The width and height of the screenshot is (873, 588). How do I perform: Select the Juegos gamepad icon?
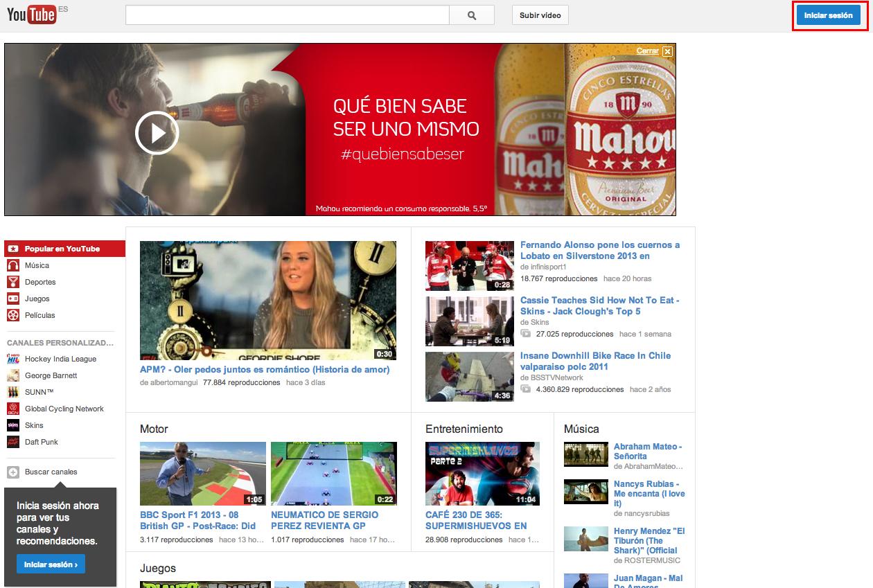click(13, 299)
